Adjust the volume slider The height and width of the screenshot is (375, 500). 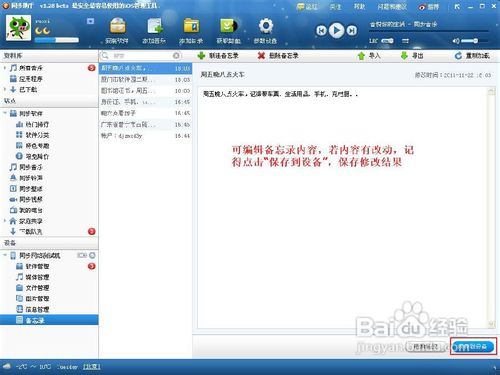coord(475,41)
